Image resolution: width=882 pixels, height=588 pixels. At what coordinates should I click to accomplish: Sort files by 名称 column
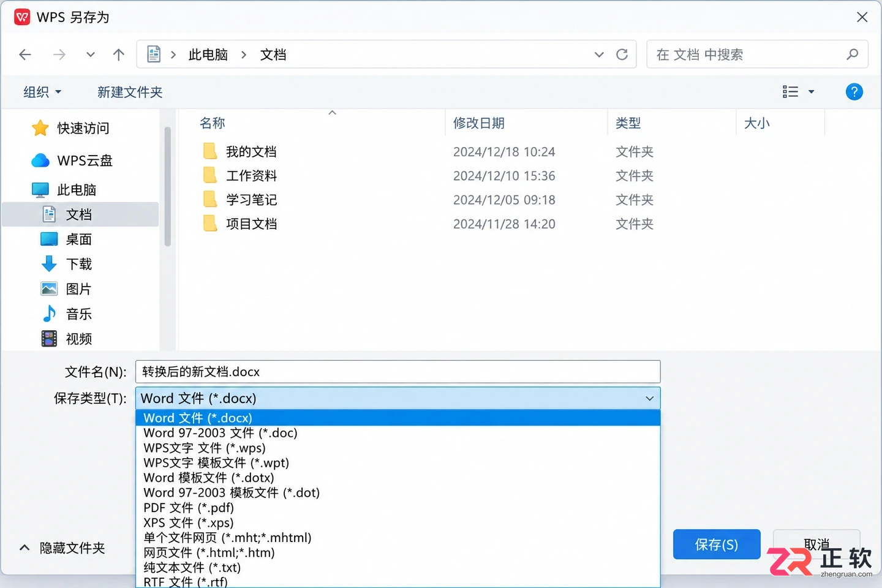213,123
